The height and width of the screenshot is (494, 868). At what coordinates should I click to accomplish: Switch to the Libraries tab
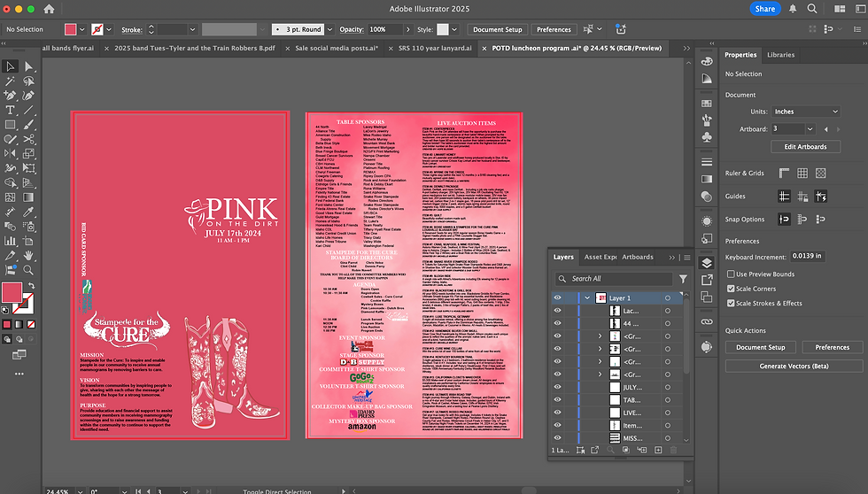click(x=780, y=55)
